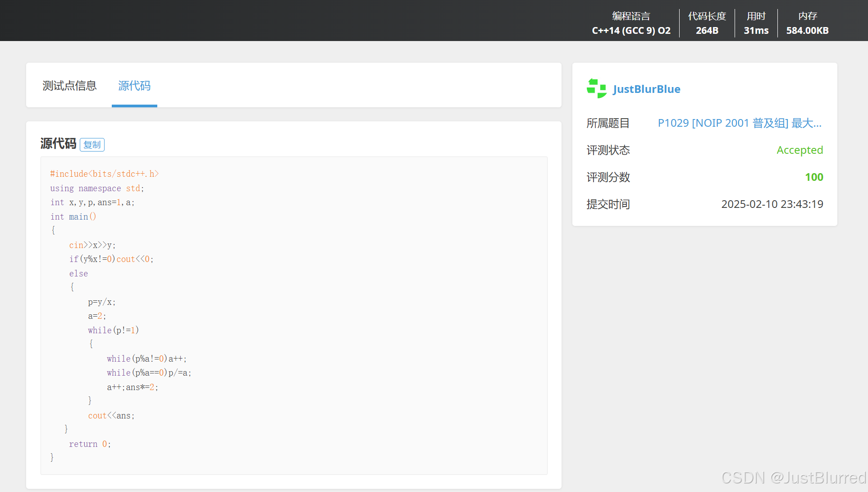Click the 内存 584.00KB info
This screenshot has width=868, height=492.
807,23
